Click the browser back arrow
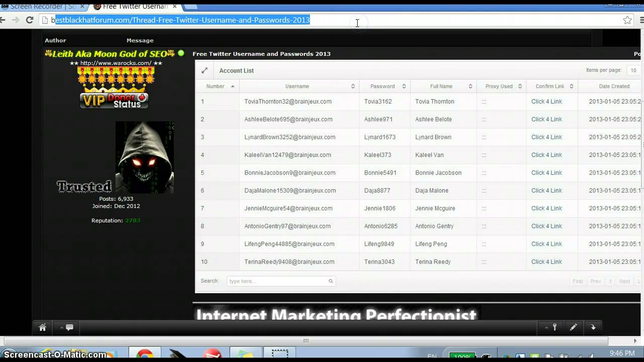 tap(3, 20)
